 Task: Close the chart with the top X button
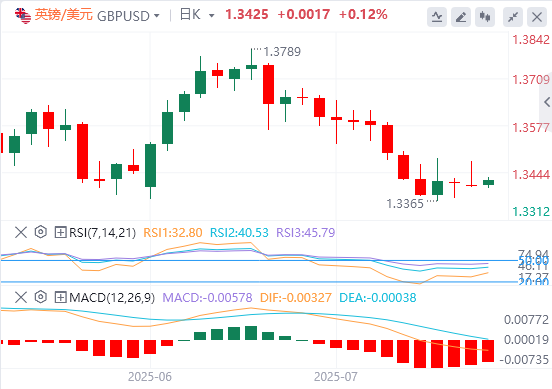(537, 17)
